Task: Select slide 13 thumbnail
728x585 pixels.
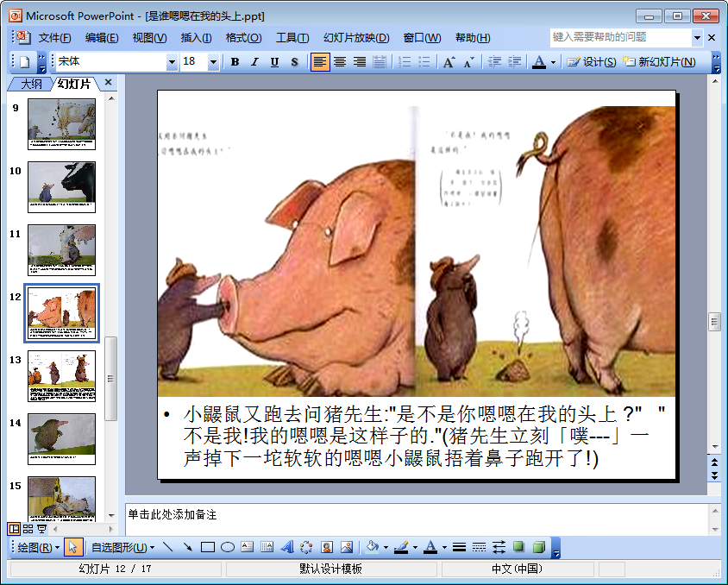Action: point(62,376)
